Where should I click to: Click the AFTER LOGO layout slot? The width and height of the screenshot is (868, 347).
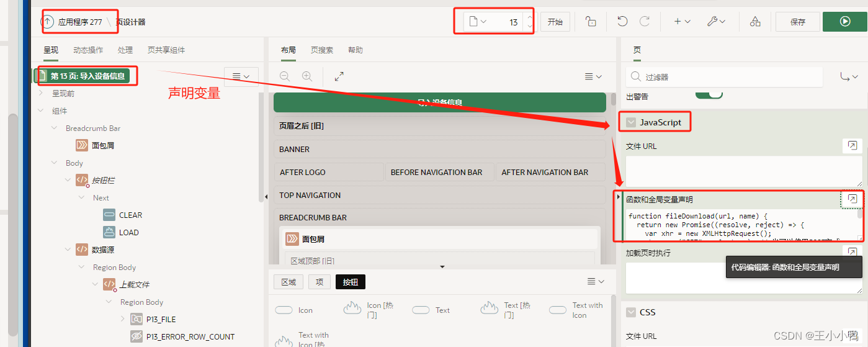pos(329,172)
